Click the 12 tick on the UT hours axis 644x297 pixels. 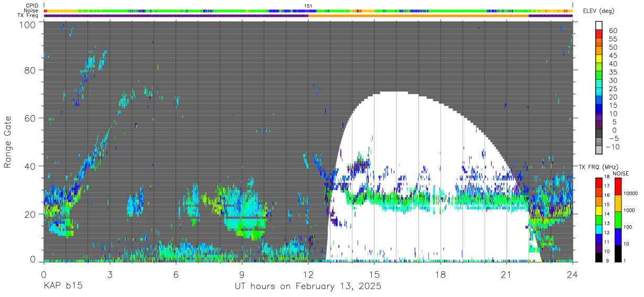point(308,274)
